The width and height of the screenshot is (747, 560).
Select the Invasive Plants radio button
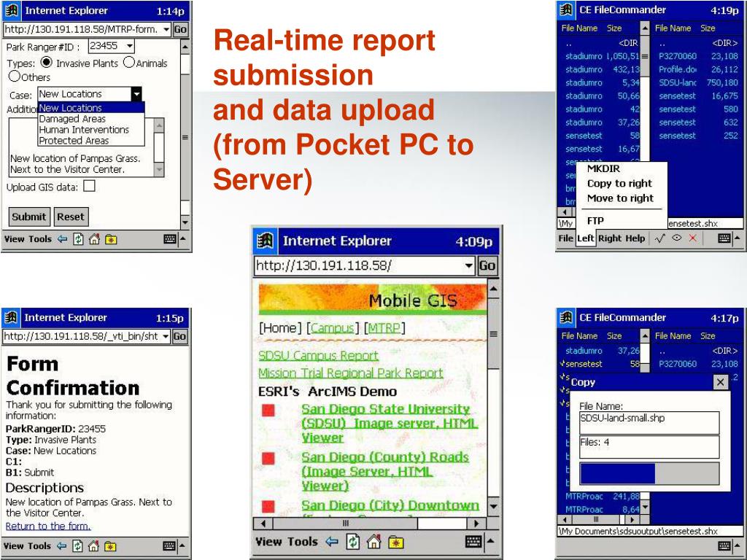click(46, 63)
